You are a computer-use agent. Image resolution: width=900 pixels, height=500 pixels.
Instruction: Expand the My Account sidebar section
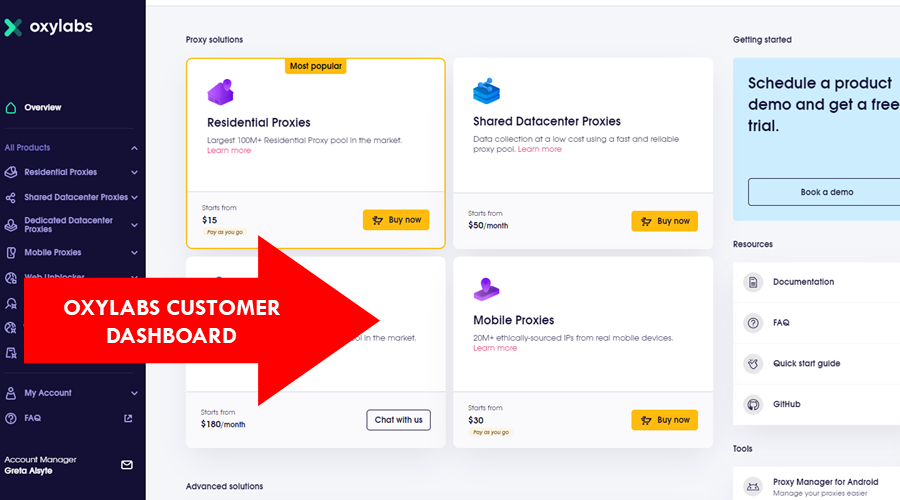(x=134, y=393)
